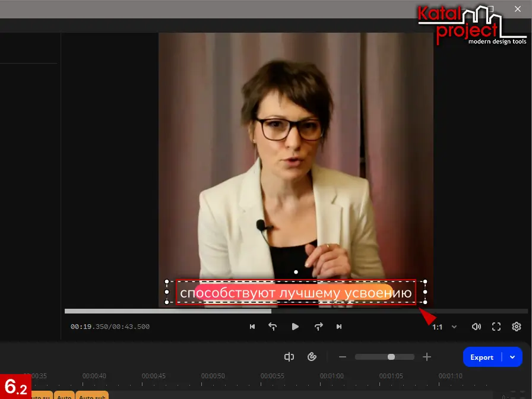Screen dimensions: 532x399
Task: Toggle the linkage clip icon
Action: [312, 357]
